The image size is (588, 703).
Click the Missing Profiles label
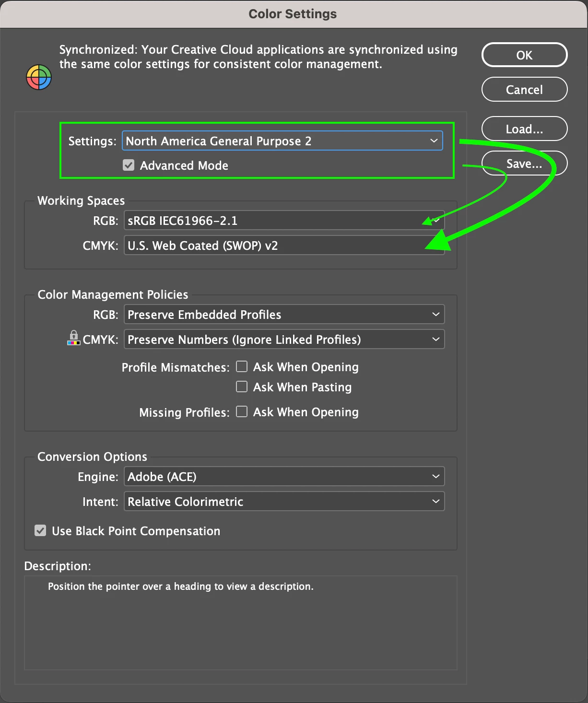click(x=184, y=412)
